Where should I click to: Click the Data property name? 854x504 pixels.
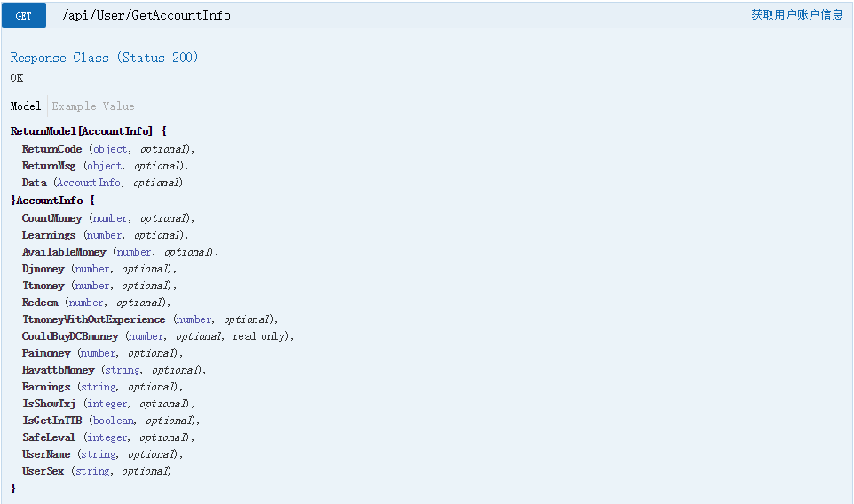pyautogui.click(x=35, y=183)
